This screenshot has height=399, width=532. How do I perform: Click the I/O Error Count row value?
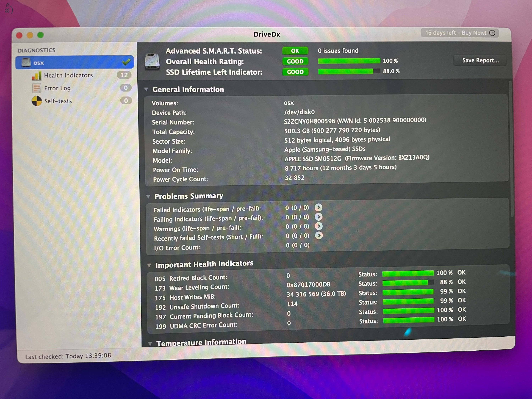(298, 245)
